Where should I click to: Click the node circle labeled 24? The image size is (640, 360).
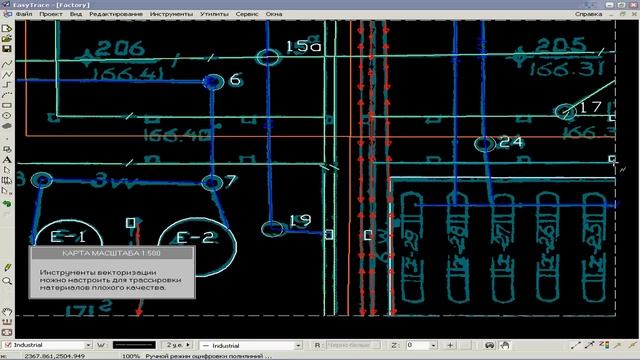485,144
